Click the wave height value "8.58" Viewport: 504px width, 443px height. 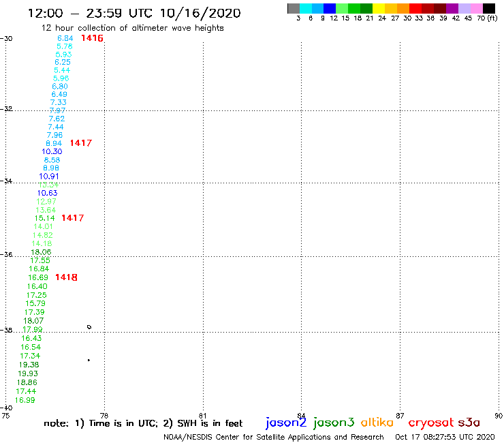tap(52, 160)
